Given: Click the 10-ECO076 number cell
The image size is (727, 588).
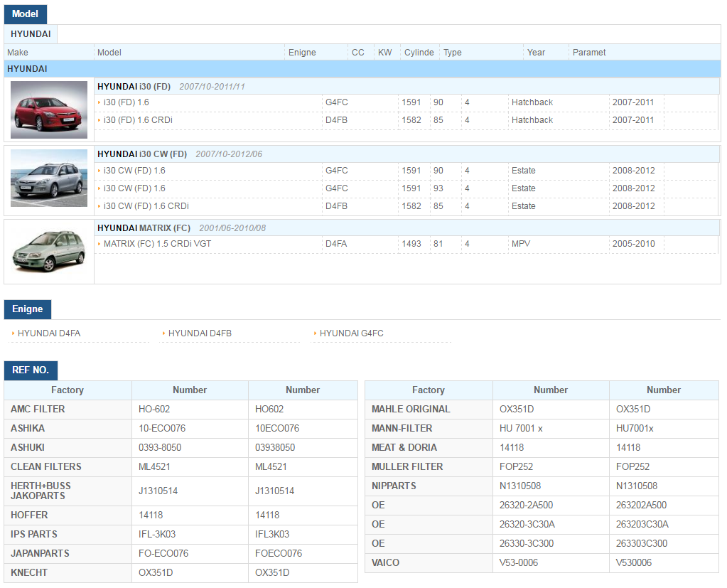Looking at the screenshot, I should click(190, 429).
